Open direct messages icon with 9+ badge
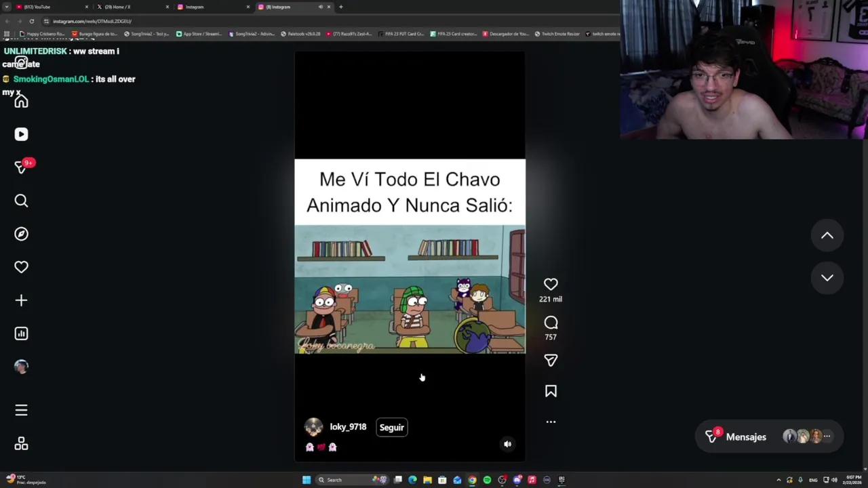 [x=21, y=167]
